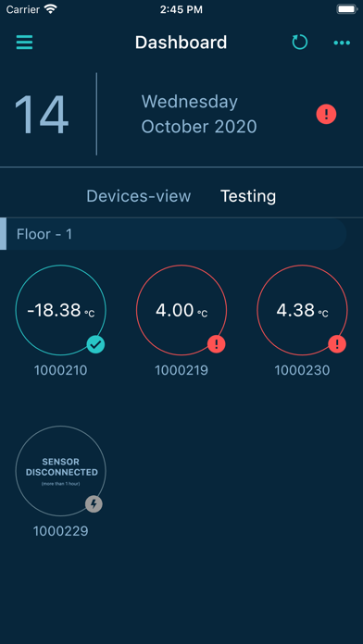This screenshot has width=363, height=644.
Task: Open the Sensor Disconnected device circle
Action: click(x=60, y=471)
